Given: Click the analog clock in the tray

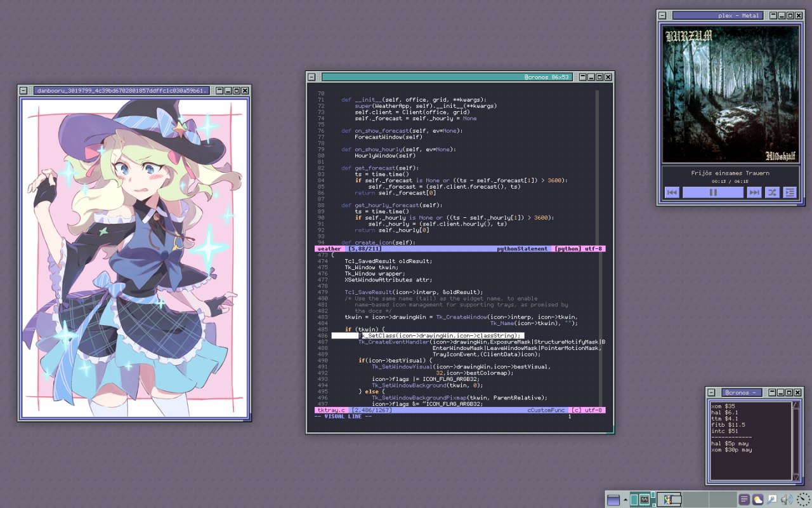Looking at the screenshot, I should tap(803, 500).
